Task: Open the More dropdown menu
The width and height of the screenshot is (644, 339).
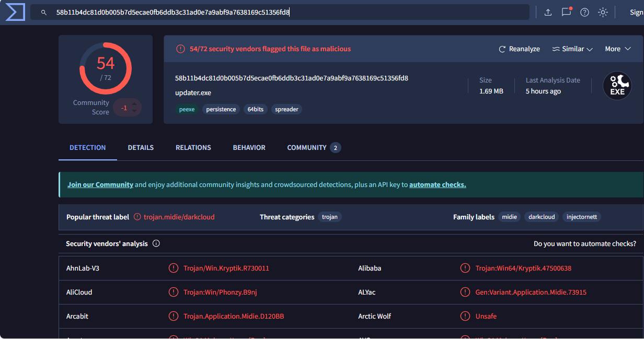Action: pos(618,49)
